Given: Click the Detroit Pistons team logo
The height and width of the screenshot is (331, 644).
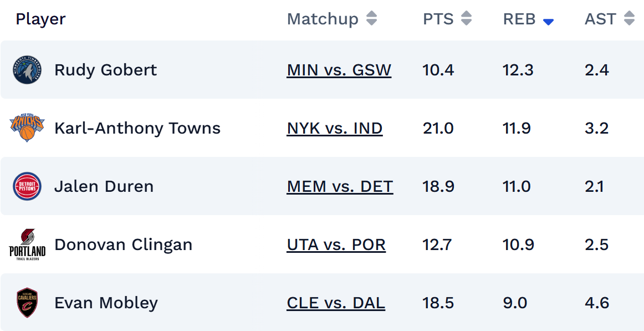Looking at the screenshot, I should [x=27, y=186].
